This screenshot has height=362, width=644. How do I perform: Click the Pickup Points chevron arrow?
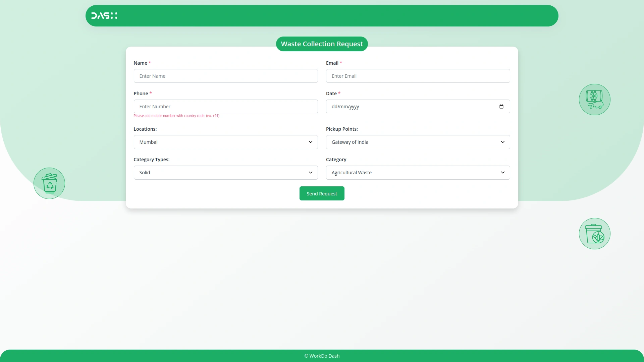pyautogui.click(x=503, y=142)
